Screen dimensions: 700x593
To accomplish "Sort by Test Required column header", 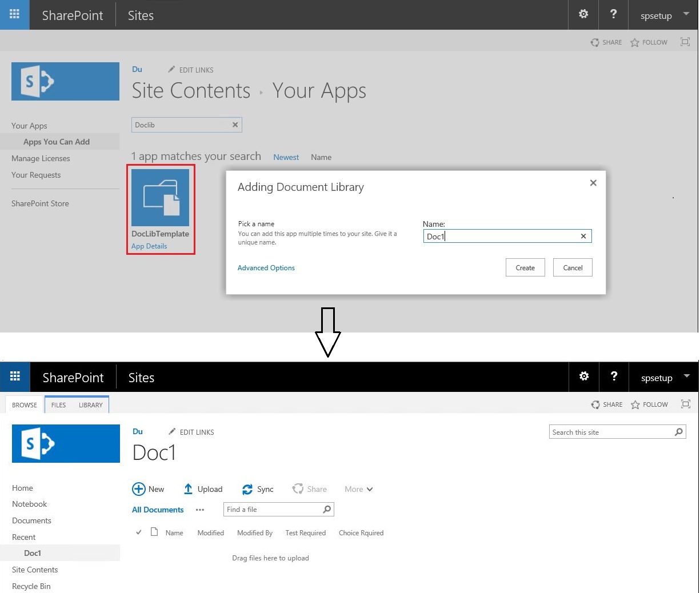I will point(306,533).
